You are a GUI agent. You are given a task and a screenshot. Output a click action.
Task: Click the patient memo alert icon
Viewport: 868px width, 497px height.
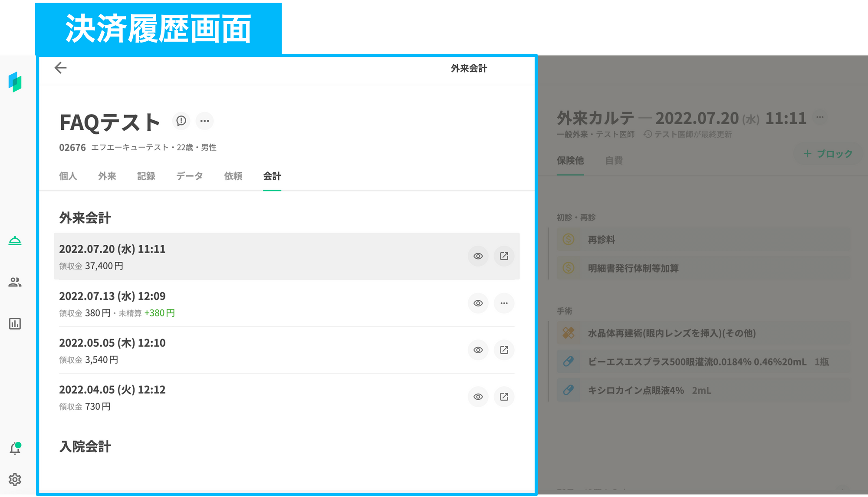coord(181,121)
